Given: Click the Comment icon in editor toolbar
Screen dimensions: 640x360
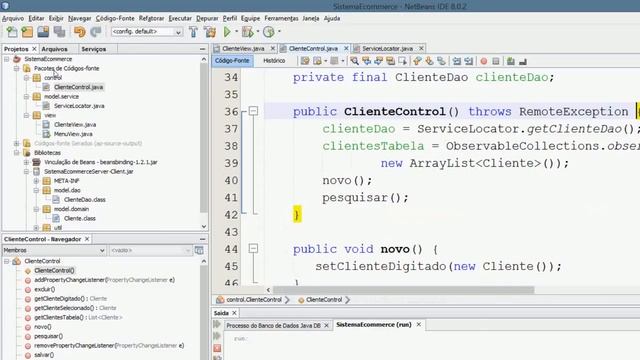Looking at the screenshot, I should coord(511,61).
